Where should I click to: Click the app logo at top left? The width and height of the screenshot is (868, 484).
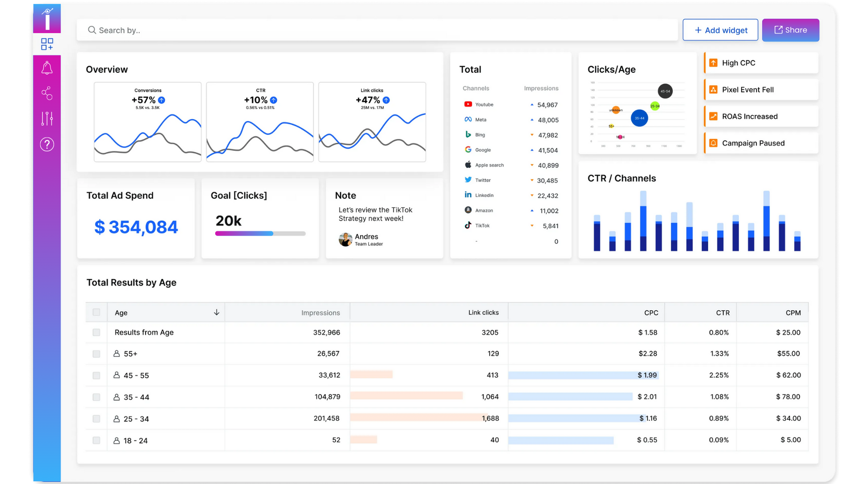coord(47,18)
